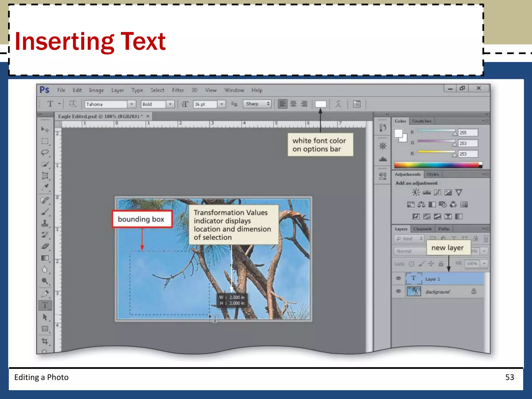Select the Horizontal Type tool in toolbox

pos(45,305)
